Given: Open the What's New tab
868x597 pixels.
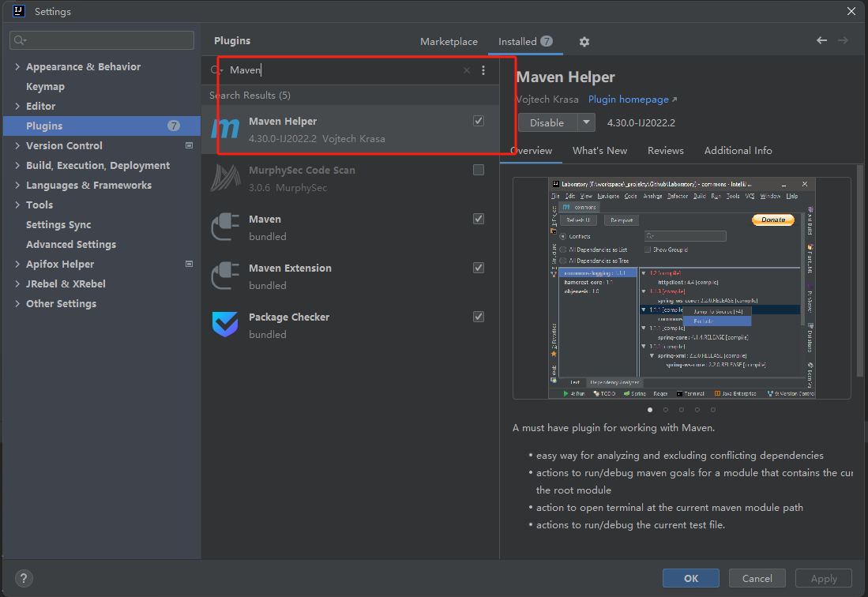Looking at the screenshot, I should pyautogui.click(x=599, y=151).
